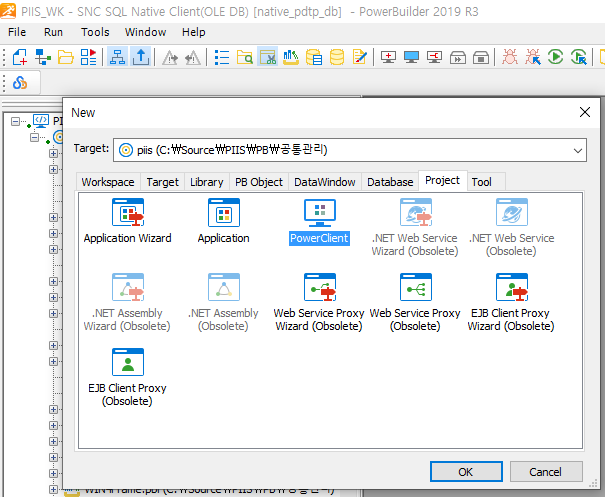Click the PowerServer toolbar icon
This screenshot has height=497, width=605.
pyautogui.click(x=20, y=83)
